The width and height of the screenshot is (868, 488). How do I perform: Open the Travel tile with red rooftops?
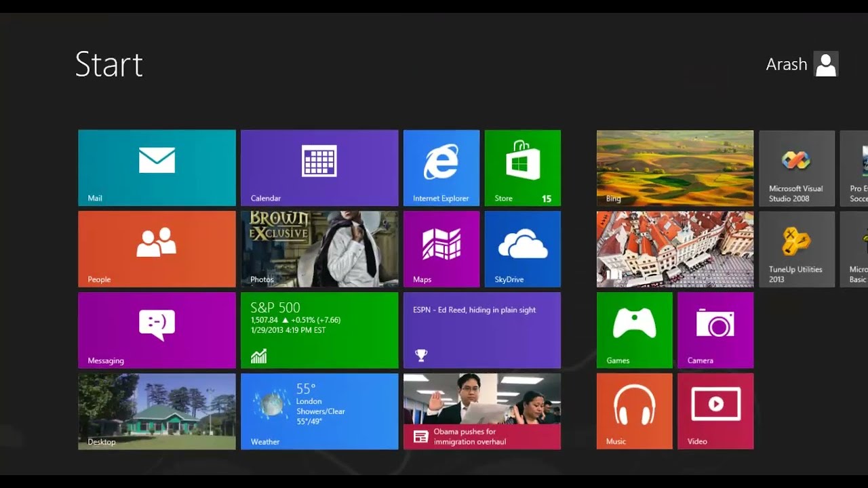coord(675,249)
